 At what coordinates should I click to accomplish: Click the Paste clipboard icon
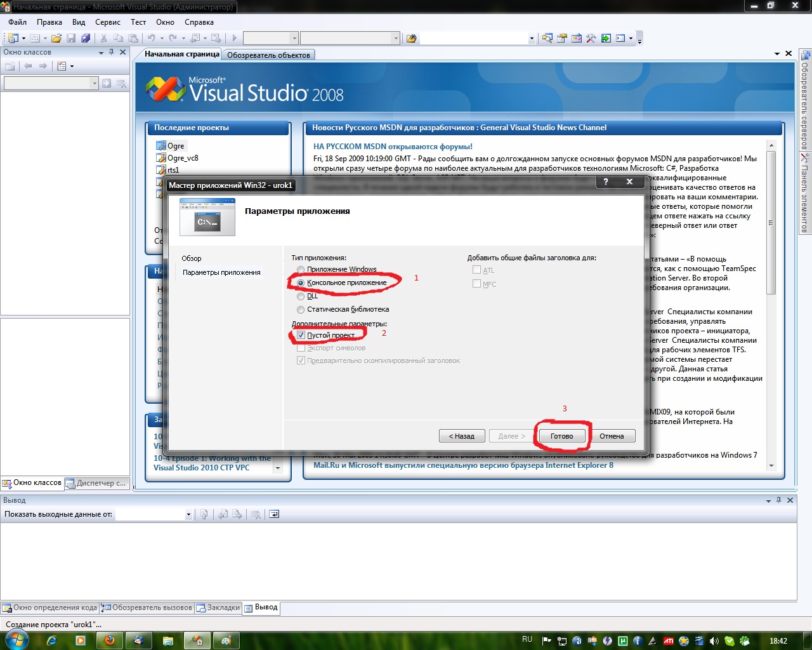(x=133, y=38)
